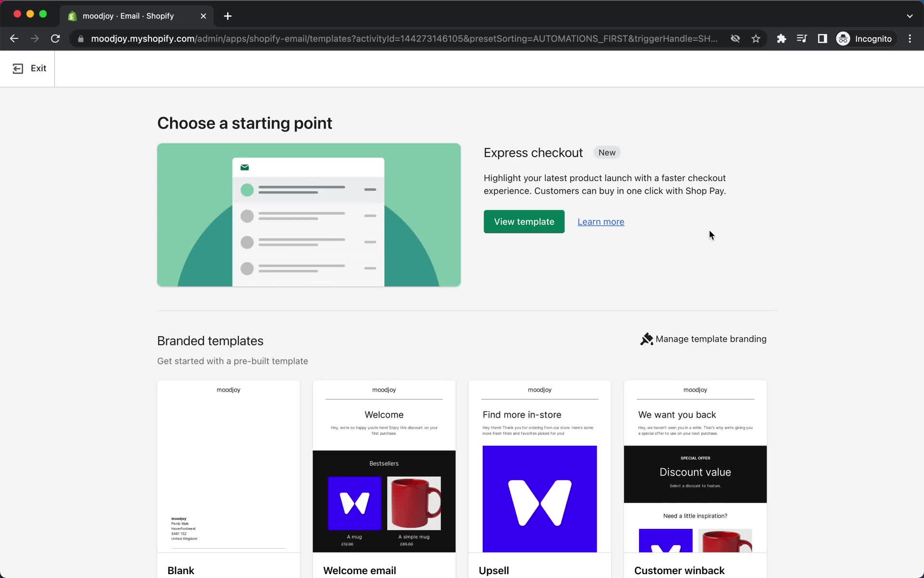924x578 pixels.
Task: Click the View template button
Action: (x=524, y=222)
